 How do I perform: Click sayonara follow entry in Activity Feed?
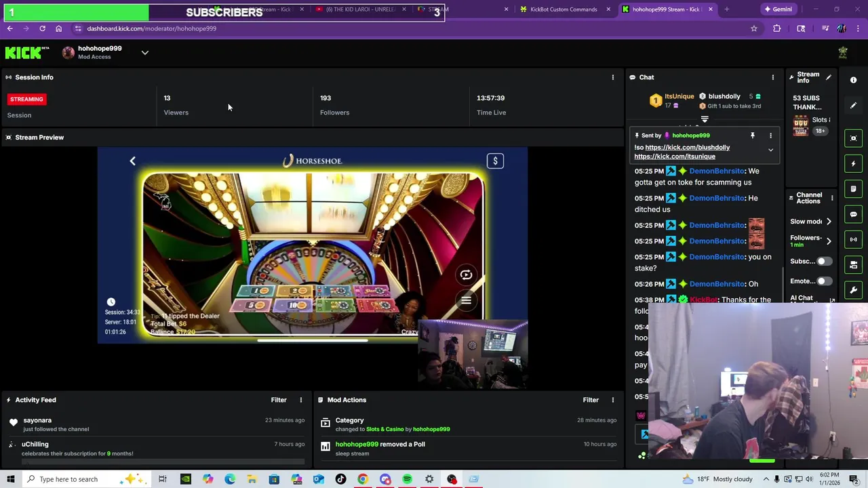click(x=156, y=424)
